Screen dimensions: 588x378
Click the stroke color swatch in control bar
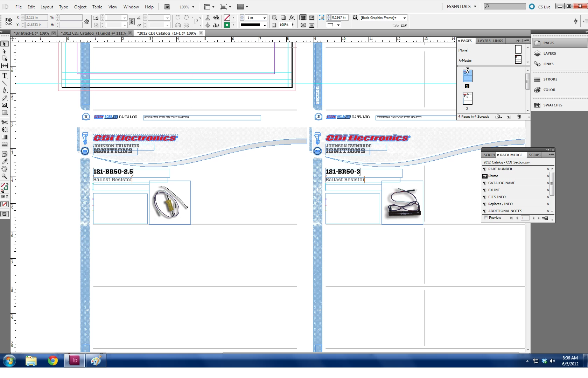[227, 17]
